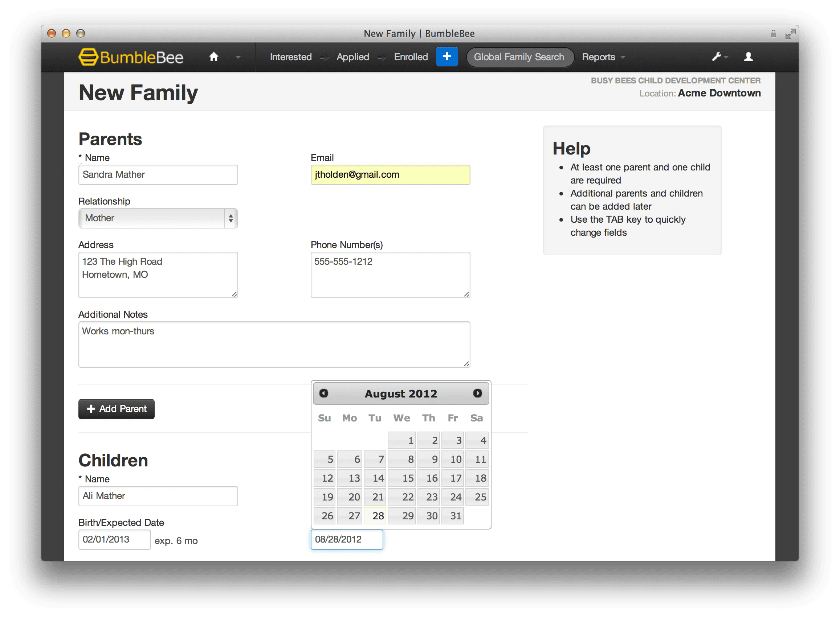
Task: Open the Enrolled families tab
Action: pos(411,57)
